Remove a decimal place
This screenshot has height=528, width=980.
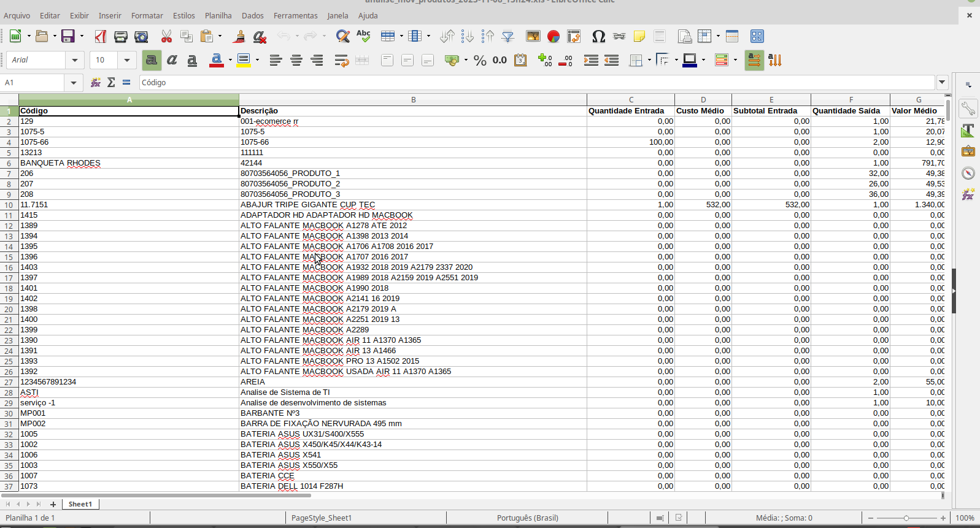pos(565,60)
